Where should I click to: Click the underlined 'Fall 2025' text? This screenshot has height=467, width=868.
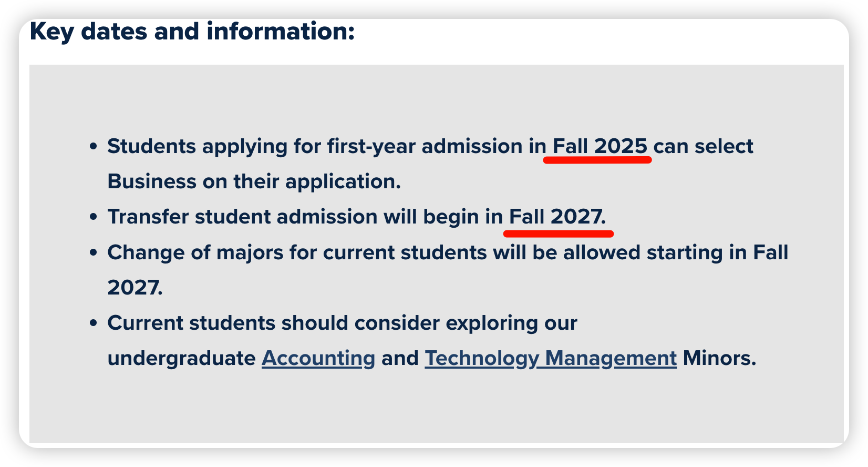tap(600, 146)
